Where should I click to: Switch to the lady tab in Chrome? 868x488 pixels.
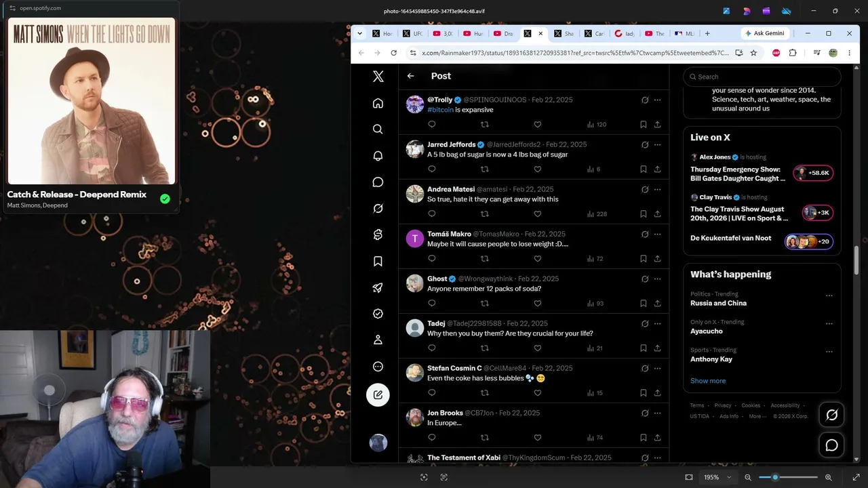click(x=624, y=34)
